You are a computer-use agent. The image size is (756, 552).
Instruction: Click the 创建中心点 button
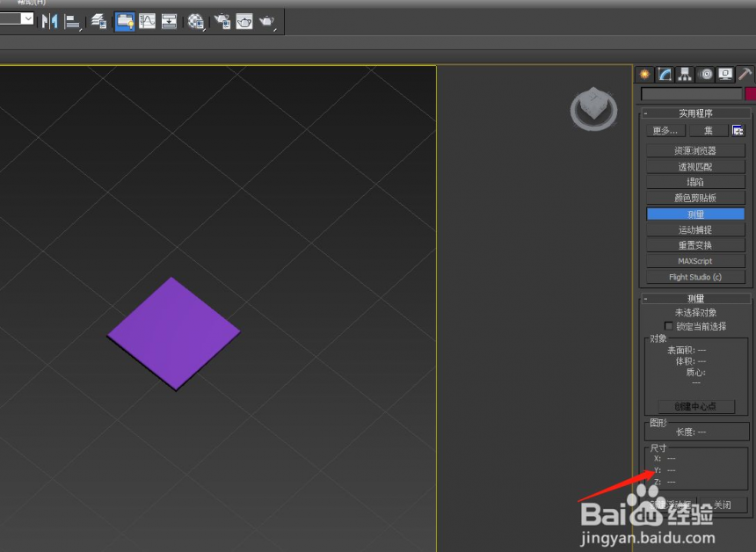pos(696,406)
